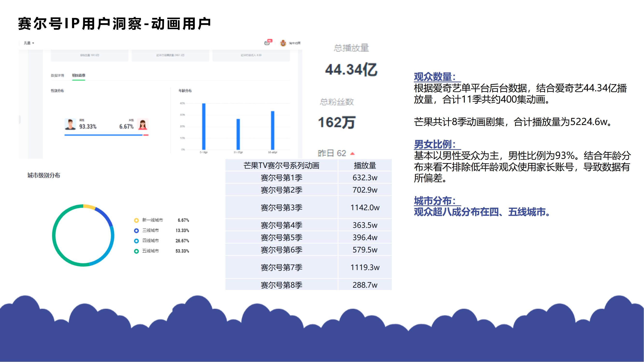Select the 赛尔号第1季 row label
The height and width of the screenshot is (362, 644).
point(282,178)
